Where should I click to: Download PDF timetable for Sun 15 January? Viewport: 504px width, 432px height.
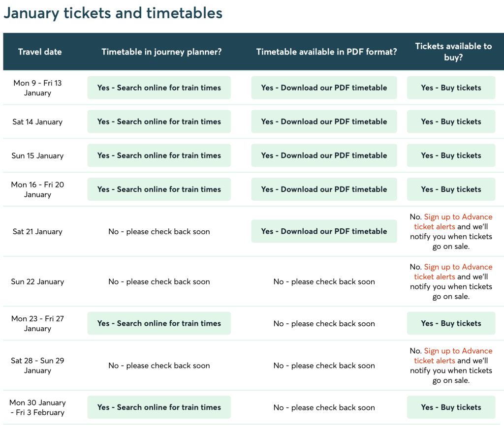[x=324, y=155]
